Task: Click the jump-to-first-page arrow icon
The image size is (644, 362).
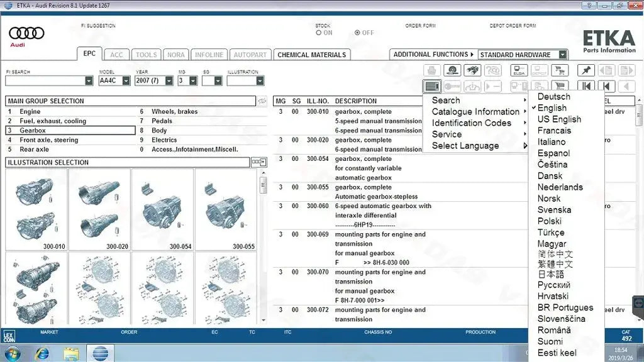Action: point(586,86)
